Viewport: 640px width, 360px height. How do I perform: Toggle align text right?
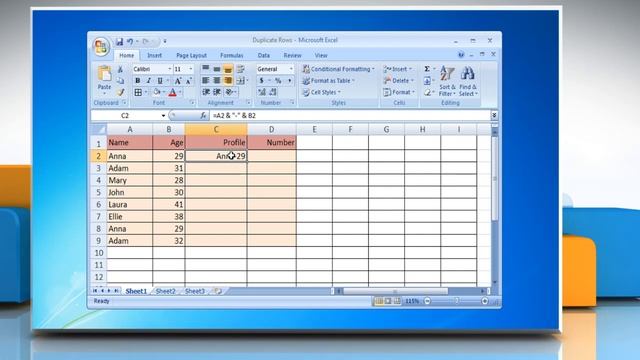point(228,81)
